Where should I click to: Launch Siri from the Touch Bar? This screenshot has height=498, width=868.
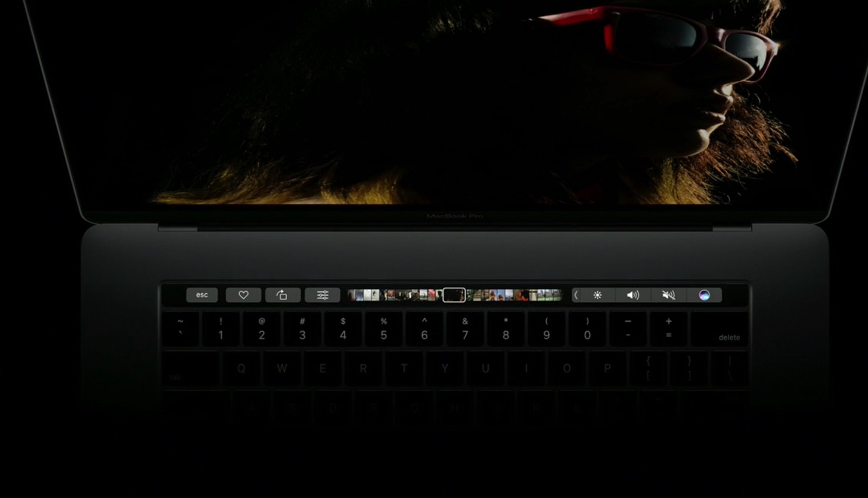click(704, 295)
